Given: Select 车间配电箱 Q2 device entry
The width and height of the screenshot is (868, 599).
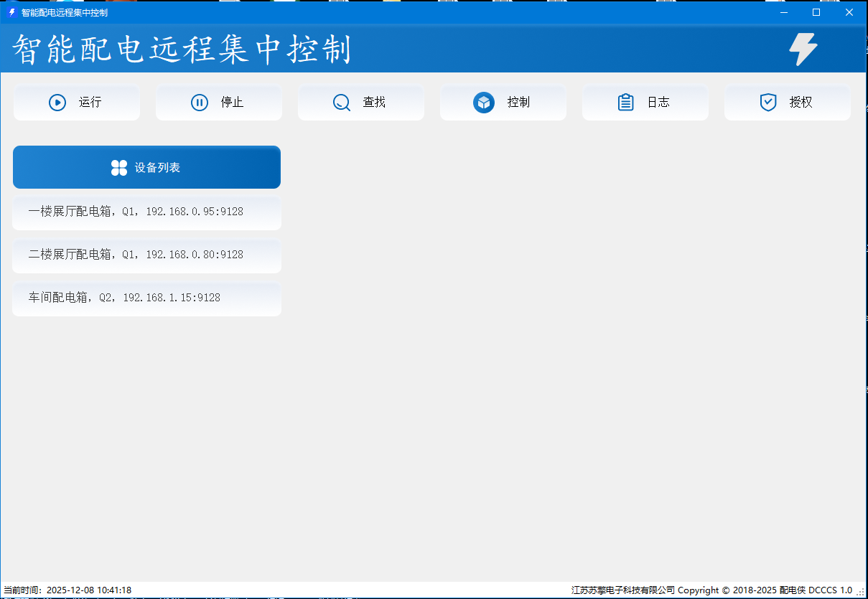Looking at the screenshot, I should [x=146, y=298].
